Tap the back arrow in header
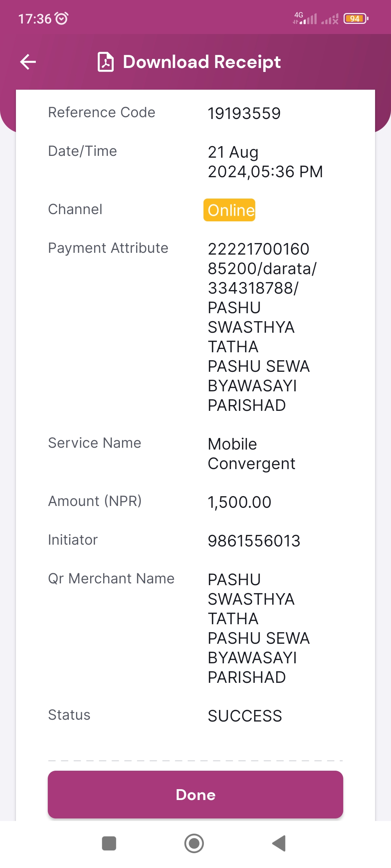 [28, 62]
